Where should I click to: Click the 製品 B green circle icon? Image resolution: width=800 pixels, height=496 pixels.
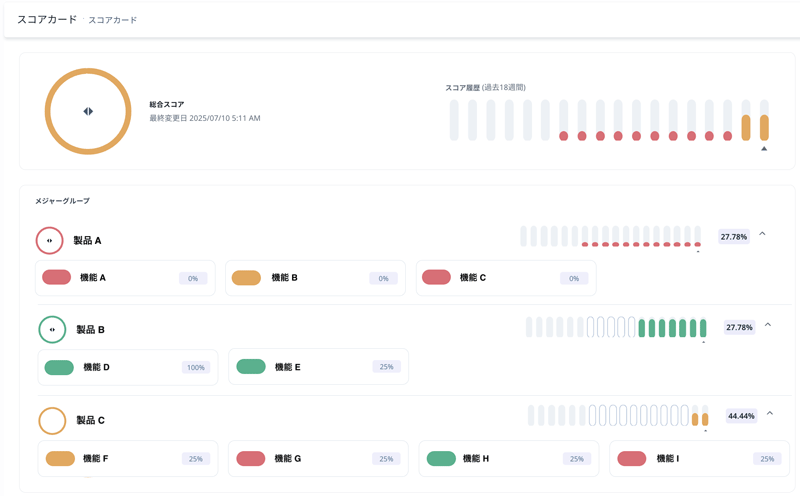(52, 330)
